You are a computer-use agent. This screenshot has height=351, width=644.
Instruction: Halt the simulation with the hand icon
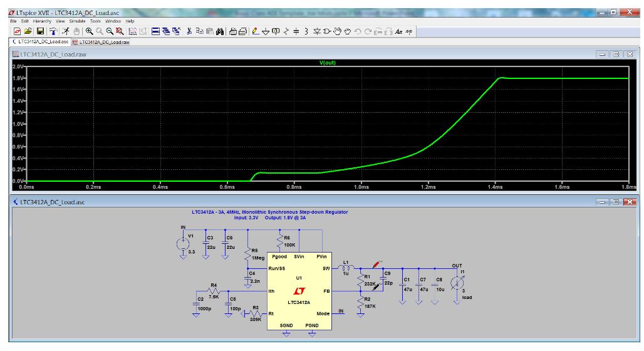(76, 31)
